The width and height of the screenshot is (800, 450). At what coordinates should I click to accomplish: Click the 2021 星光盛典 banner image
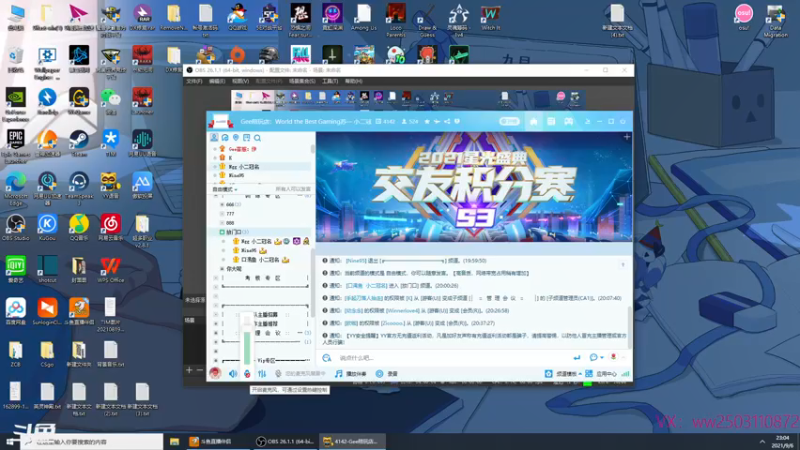click(x=473, y=187)
